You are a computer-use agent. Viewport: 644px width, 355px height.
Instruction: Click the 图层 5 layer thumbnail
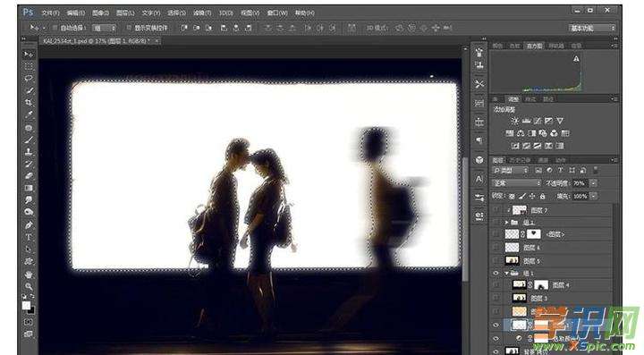512,260
